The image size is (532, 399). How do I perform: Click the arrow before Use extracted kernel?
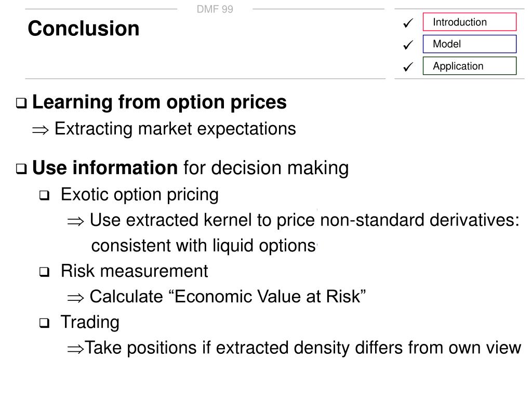(75, 222)
